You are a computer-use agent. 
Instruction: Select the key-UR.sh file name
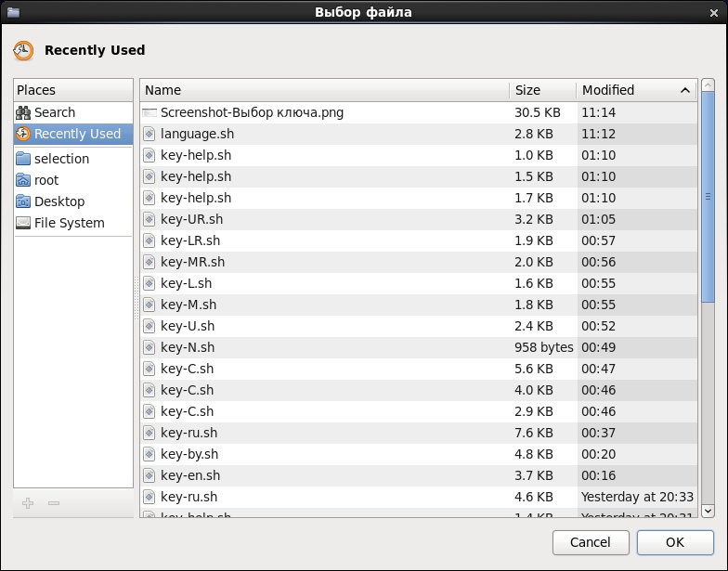tap(191, 219)
